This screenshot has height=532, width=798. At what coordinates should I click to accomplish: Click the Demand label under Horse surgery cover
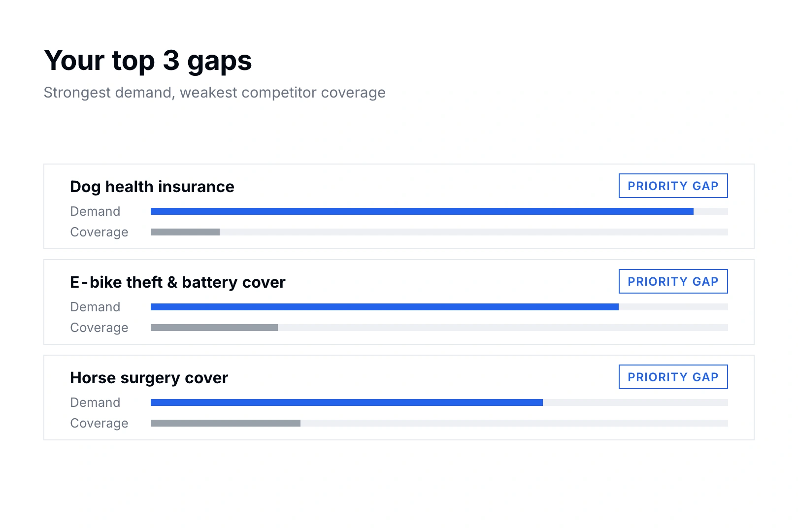click(95, 402)
